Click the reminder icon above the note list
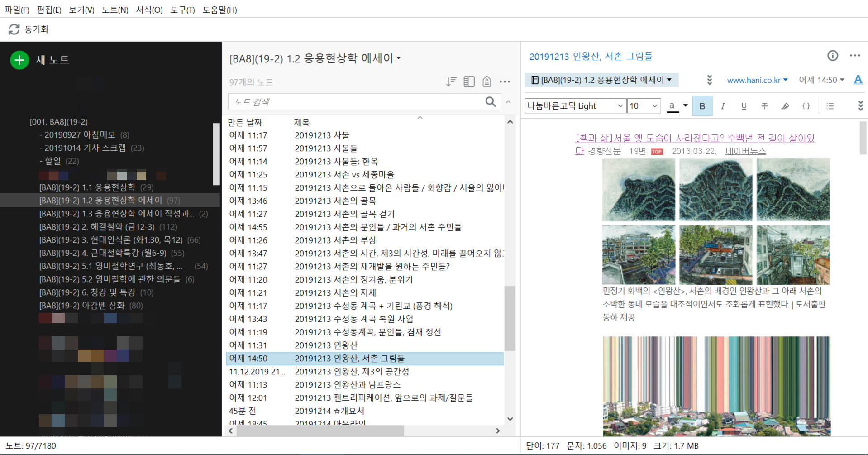 tap(487, 81)
